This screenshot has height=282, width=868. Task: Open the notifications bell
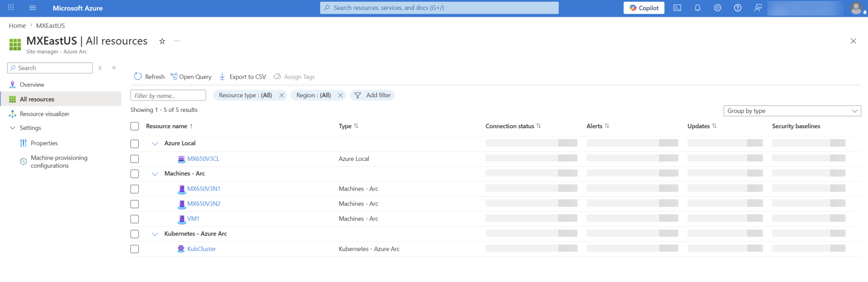(x=698, y=8)
